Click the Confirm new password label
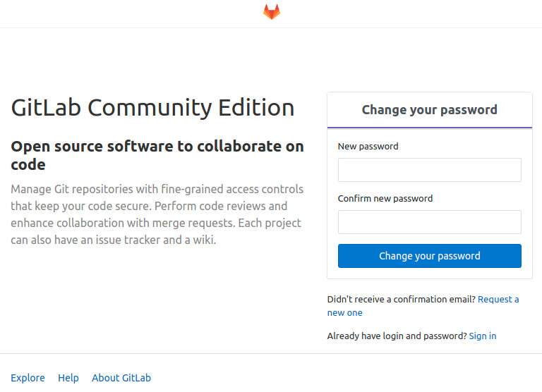The image size is (542, 392). pyautogui.click(x=385, y=199)
